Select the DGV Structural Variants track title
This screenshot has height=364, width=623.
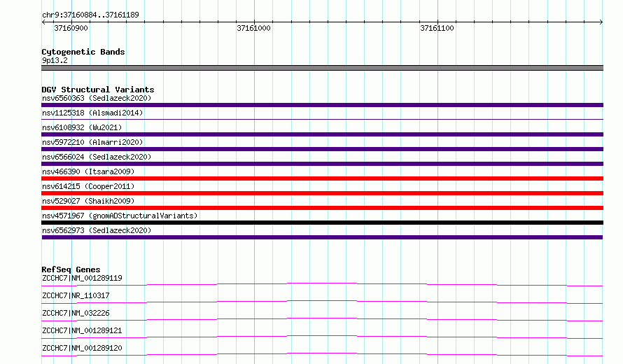98,90
